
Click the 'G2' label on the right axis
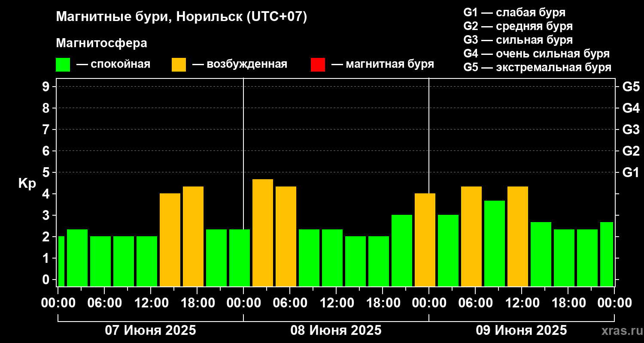click(631, 151)
